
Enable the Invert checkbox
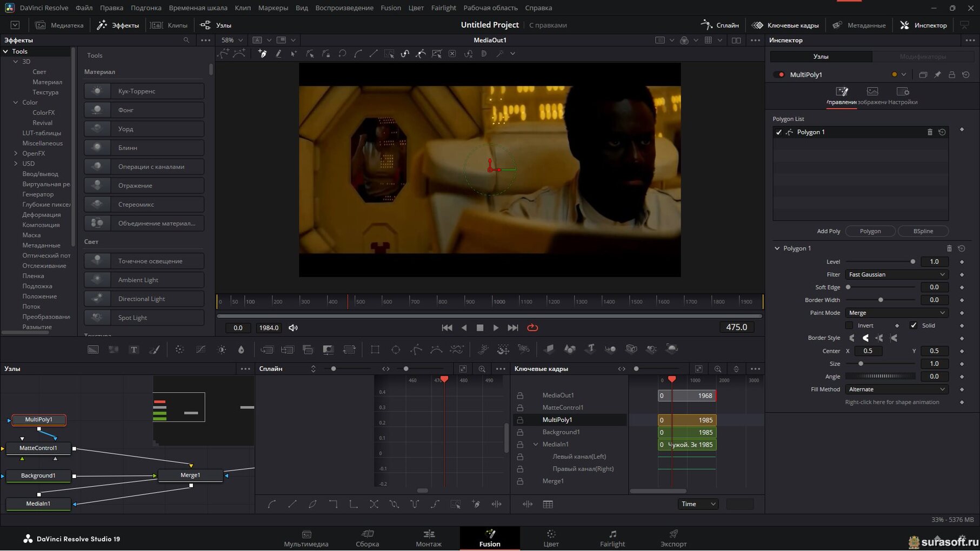[x=849, y=325]
